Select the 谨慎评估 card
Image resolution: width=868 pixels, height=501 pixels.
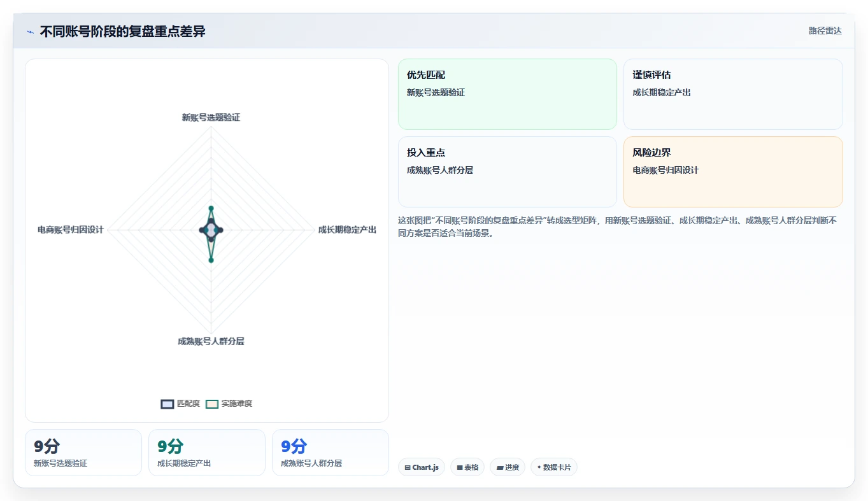coord(733,94)
